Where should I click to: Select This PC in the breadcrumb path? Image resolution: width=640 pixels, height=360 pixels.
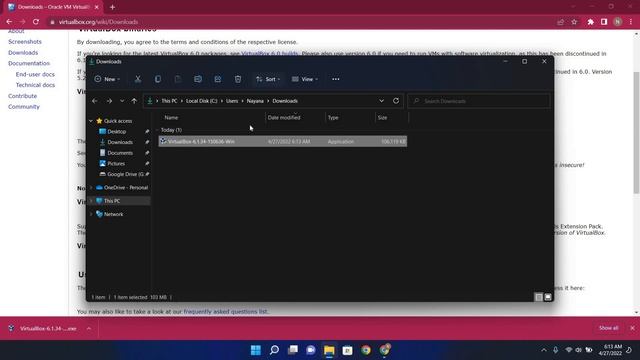pos(169,101)
